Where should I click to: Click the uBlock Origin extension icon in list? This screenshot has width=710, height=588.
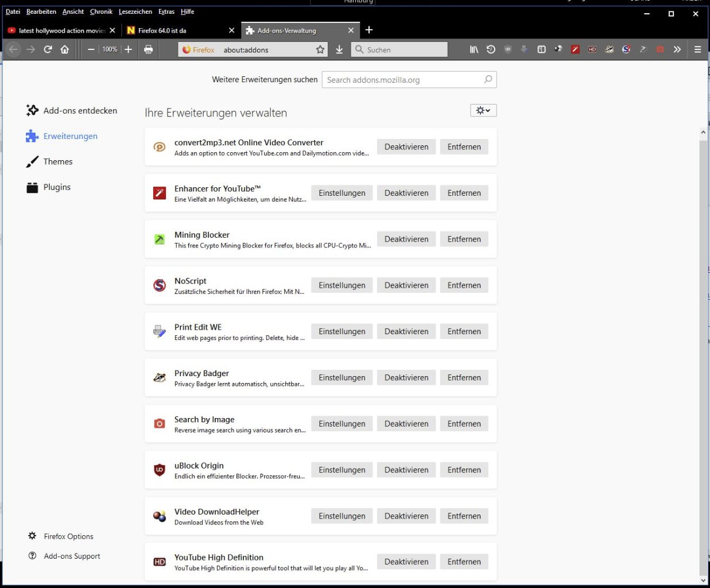point(160,470)
